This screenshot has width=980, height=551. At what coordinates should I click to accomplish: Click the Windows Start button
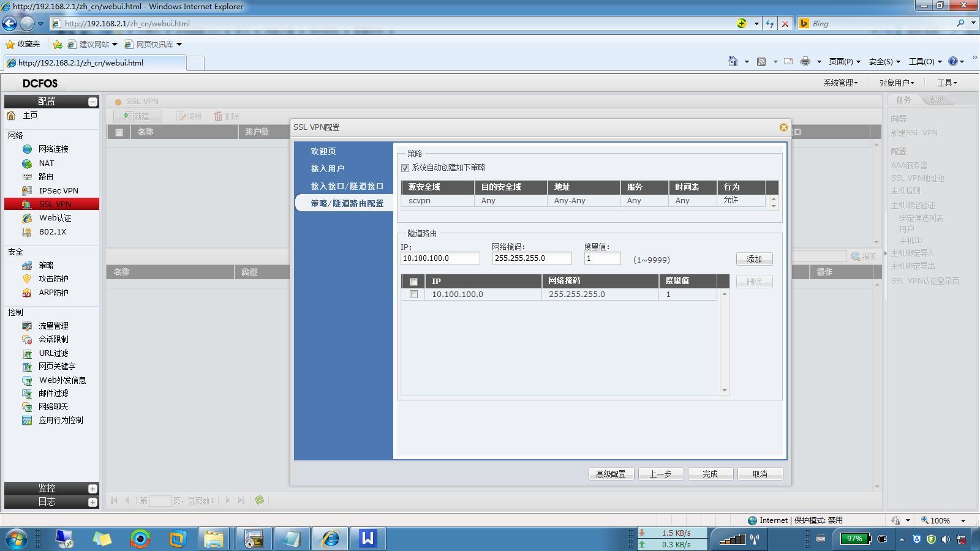(17, 539)
